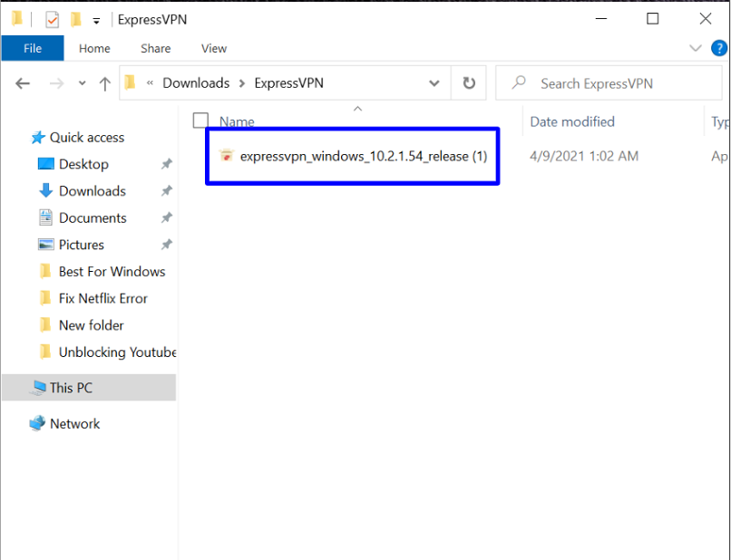This screenshot has width=731, height=560.
Task: Click the Pictures sidebar icon
Action: (45, 244)
